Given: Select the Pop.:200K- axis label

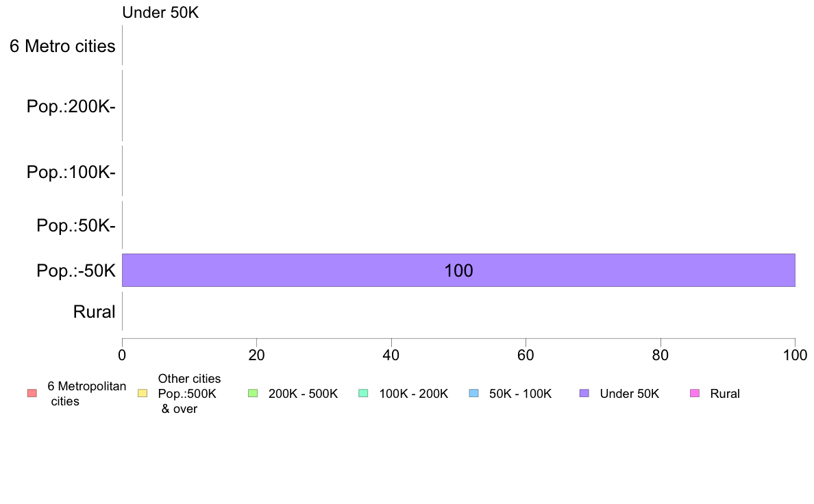Looking at the screenshot, I should coord(71,106).
